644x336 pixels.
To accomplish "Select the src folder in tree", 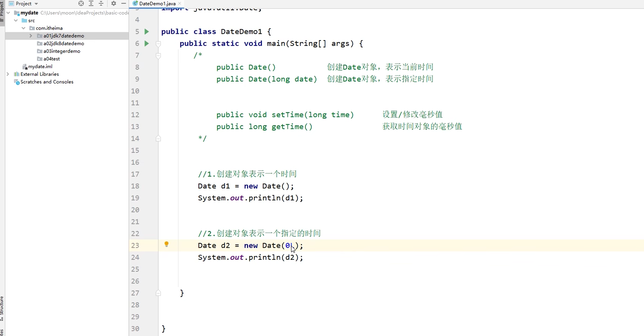I will (31, 20).
